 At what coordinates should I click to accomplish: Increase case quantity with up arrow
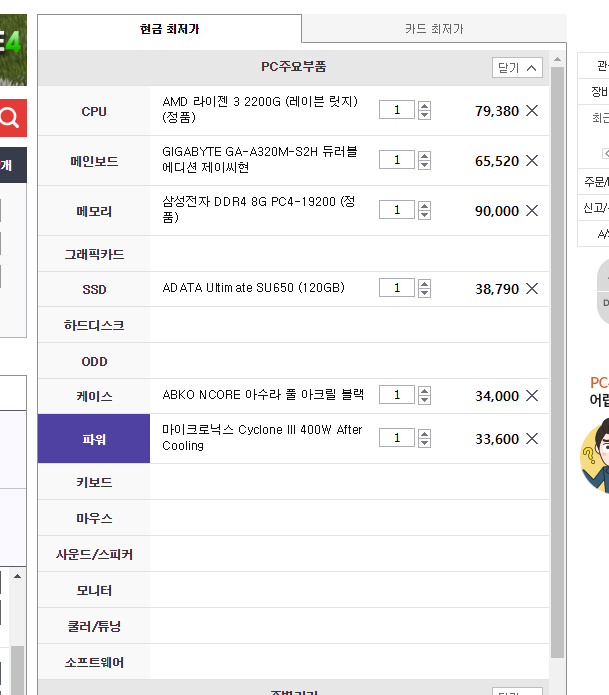tap(425, 391)
